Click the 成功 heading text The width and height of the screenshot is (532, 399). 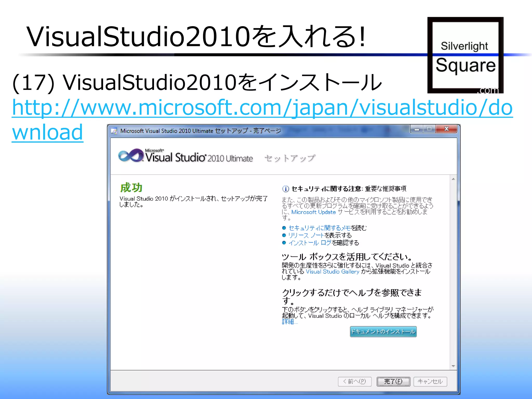(131, 188)
